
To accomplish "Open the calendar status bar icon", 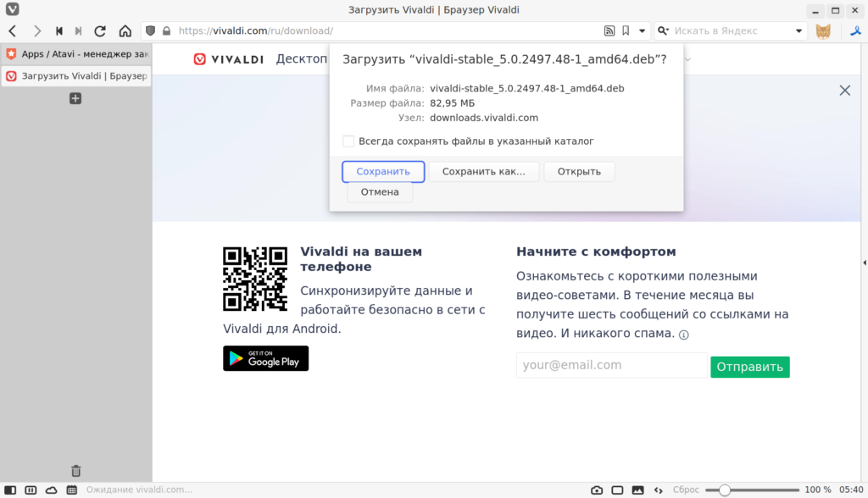I will point(72,490).
